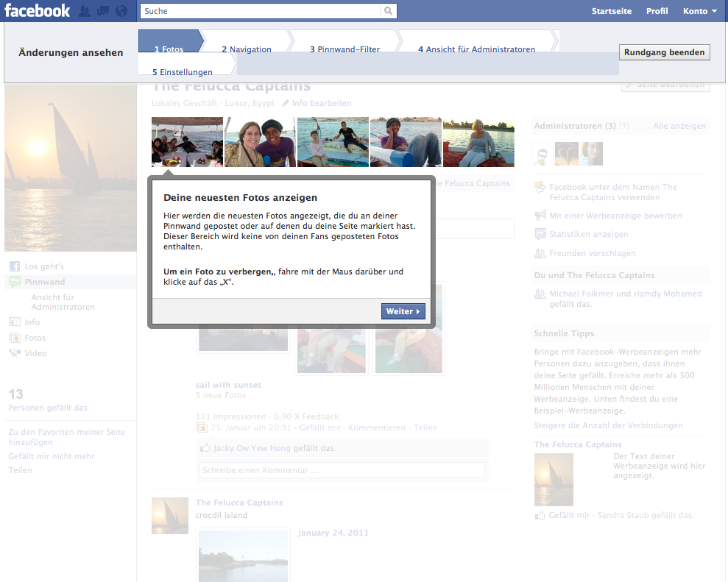
Task: Select the 3 Pinnwand-Filter tour step
Action: click(345, 42)
